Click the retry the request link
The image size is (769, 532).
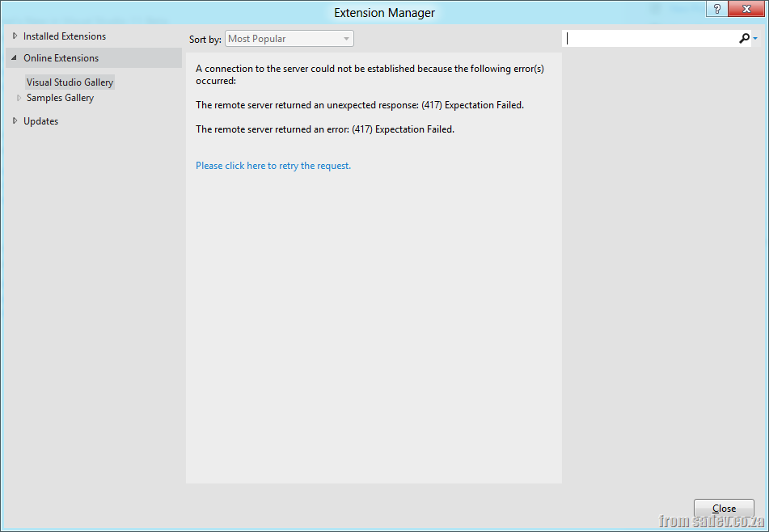(x=273, y=166)
